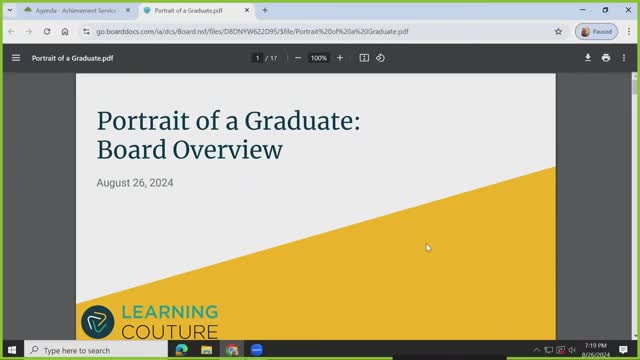
Task: Print the PDF document
Action: tap(606, 58)
